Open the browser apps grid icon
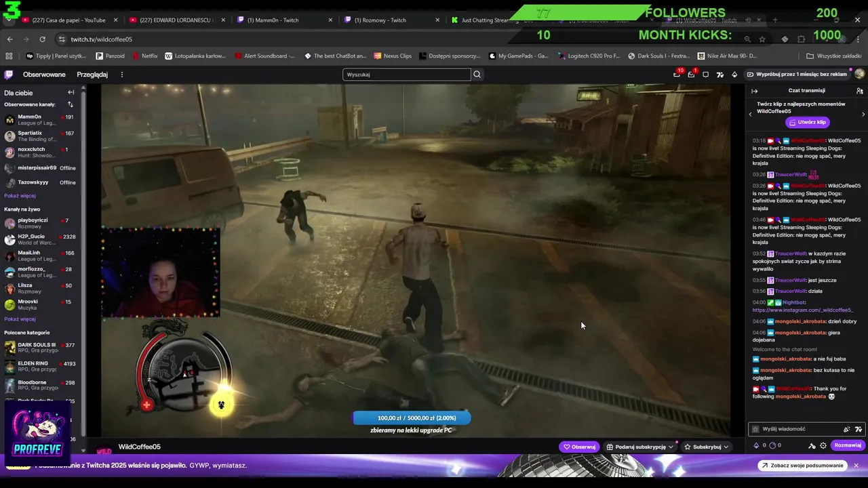The height and width of the screenshot is (488, 868). (9, 56)
